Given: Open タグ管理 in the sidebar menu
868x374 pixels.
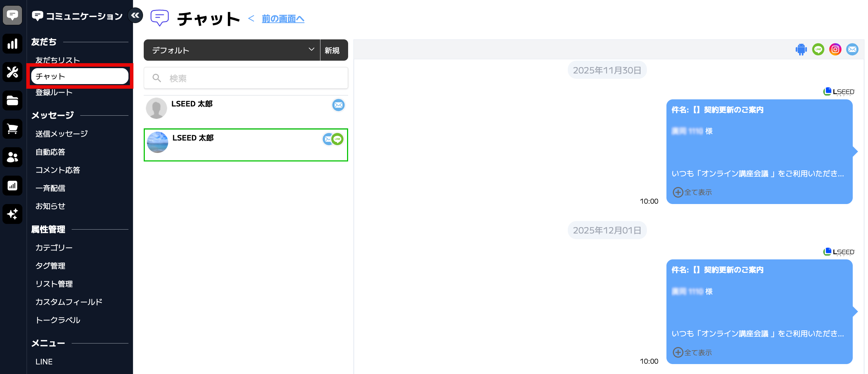Looking at the screenshot, I should pos(50,266).
